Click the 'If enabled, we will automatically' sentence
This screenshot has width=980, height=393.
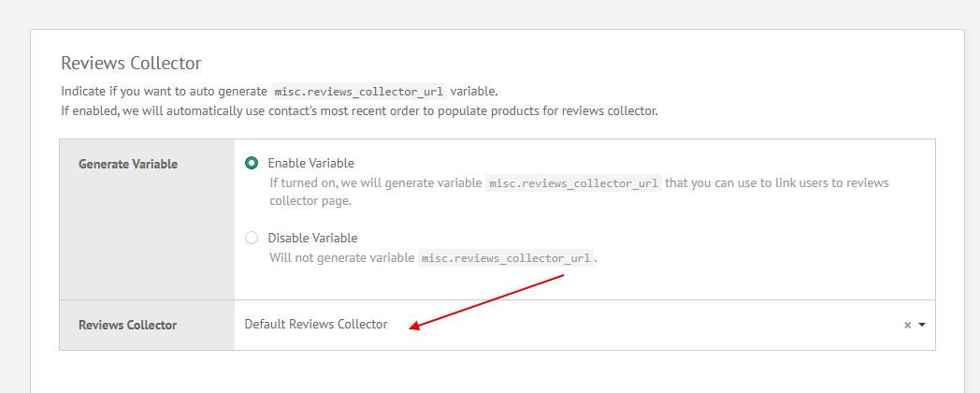(359, 110)
